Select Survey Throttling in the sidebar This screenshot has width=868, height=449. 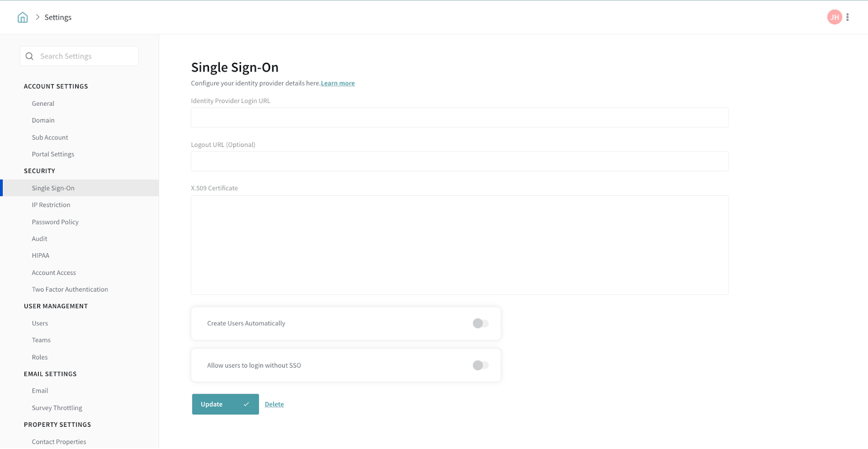click(57, 408)
